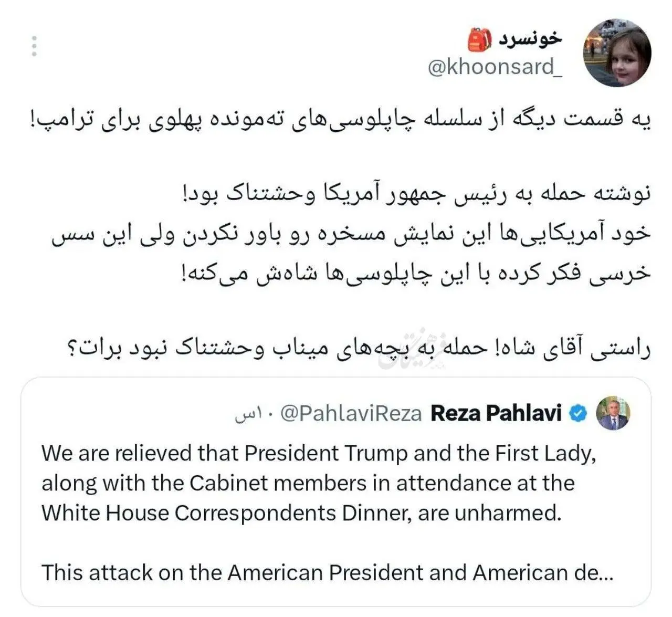The image size is (672, 617).
Task: Click the "along with the Cabinet members" line
Action: (x=308, y=483)
